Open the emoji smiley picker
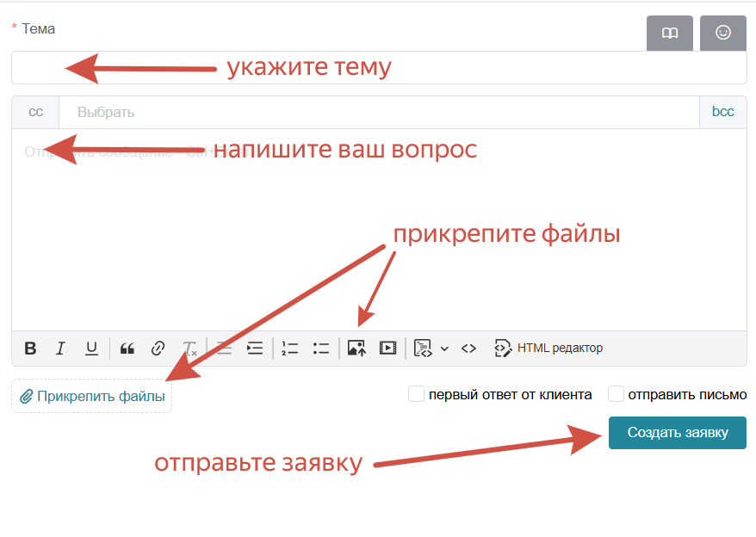 pos(722,33)
